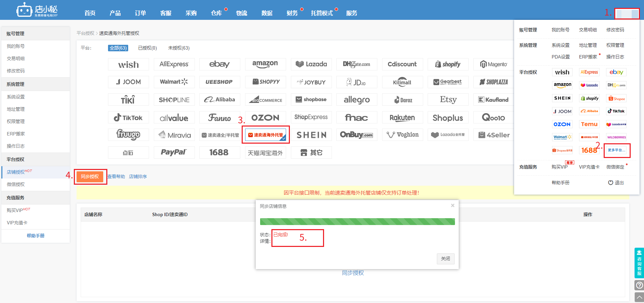
Task: Open the 财务 menu
Action: [x=292, y=13]
